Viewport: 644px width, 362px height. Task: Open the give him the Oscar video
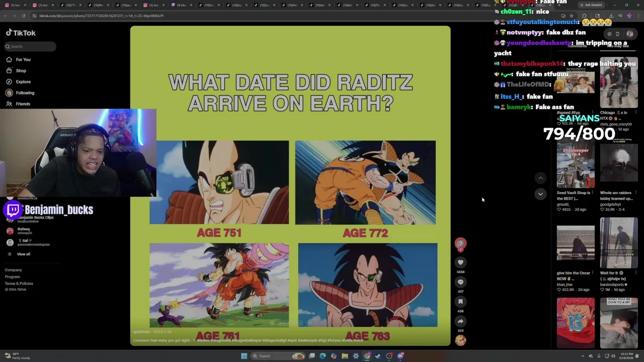tap(576, 243)
